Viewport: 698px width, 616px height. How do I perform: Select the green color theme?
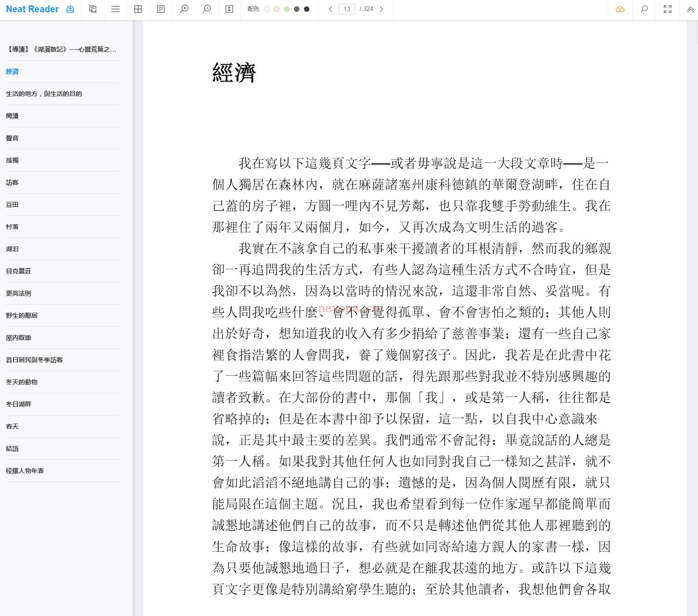pyautogui.click(x=287, y=9)
